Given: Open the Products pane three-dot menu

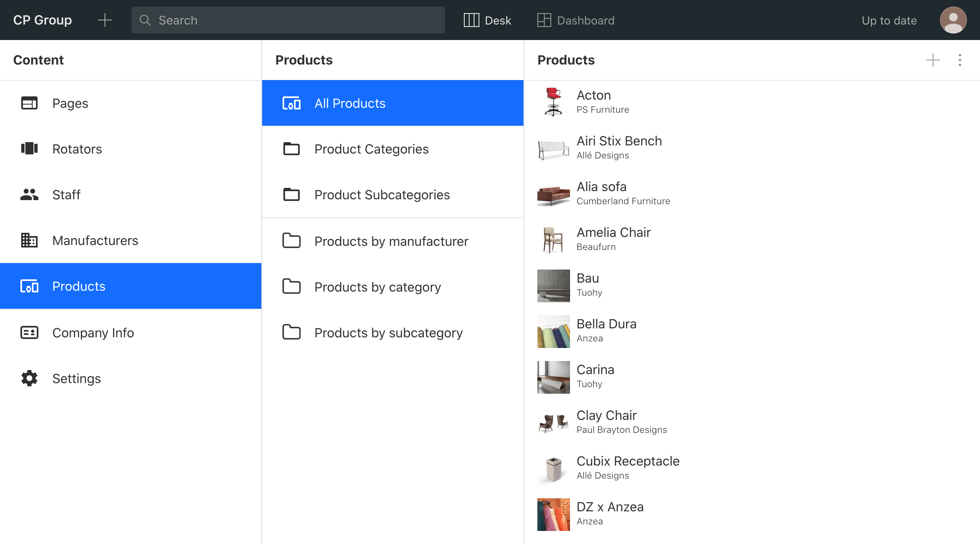Looking at the screenshot, I should coord(960,60).
